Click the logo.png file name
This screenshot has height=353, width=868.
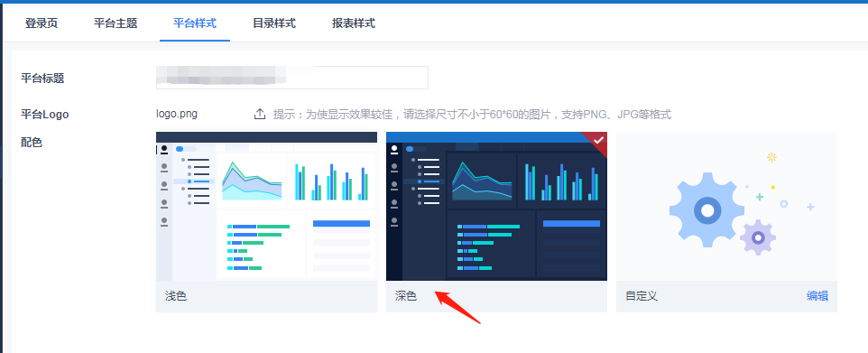177,114
